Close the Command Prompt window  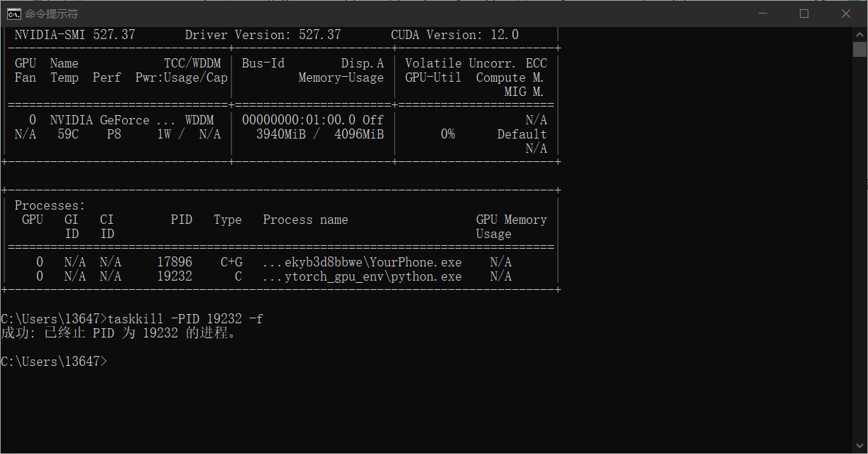pos(846,13)
